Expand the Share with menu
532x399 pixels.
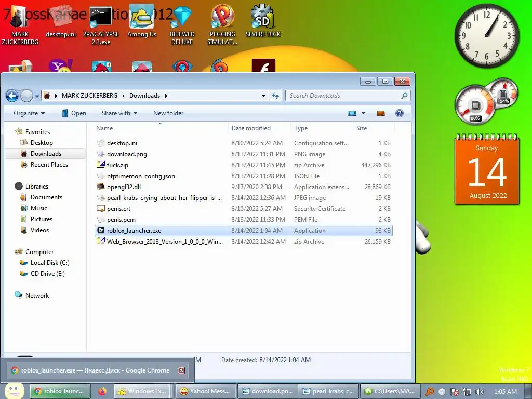point(119,113)
